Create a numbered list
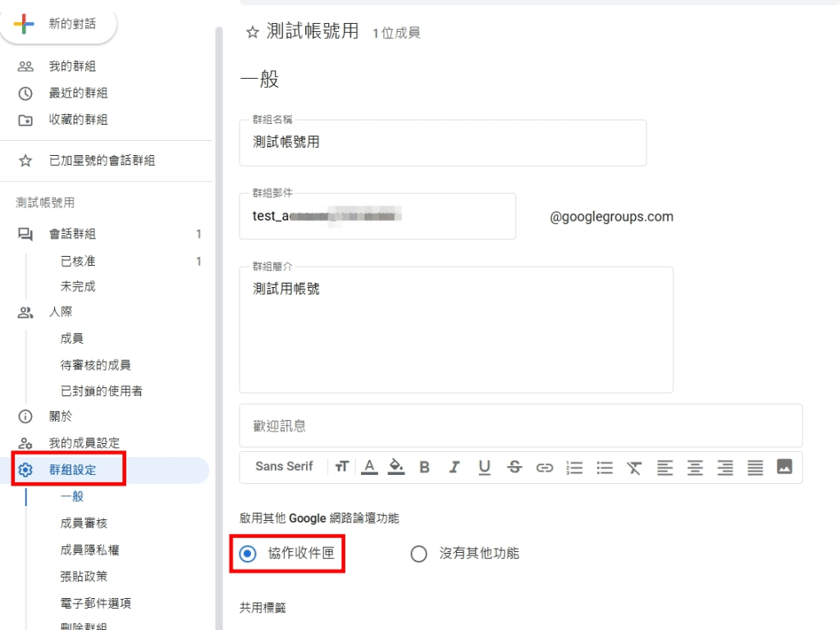This screenshot has width=840, height=630. (575, 467)
